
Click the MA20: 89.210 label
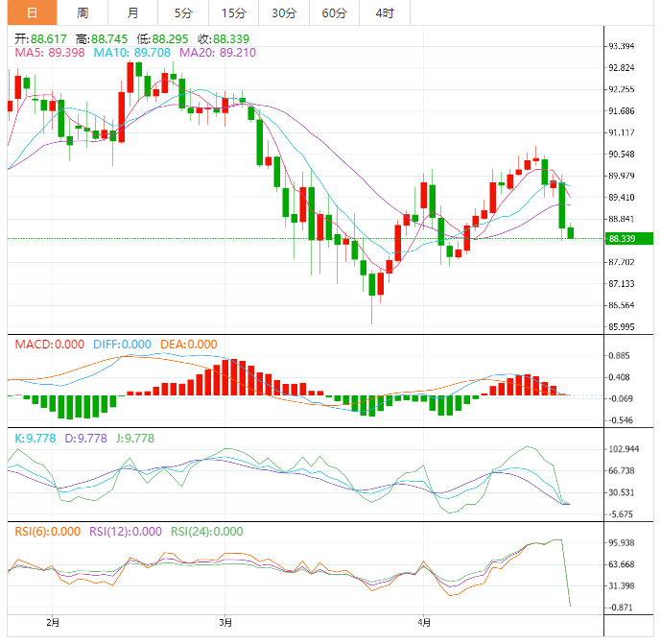218,53
